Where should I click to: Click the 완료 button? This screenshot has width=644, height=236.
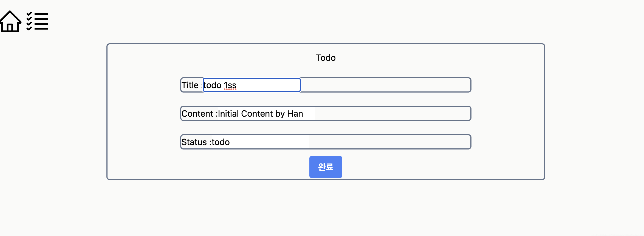[x=326, y=167]
